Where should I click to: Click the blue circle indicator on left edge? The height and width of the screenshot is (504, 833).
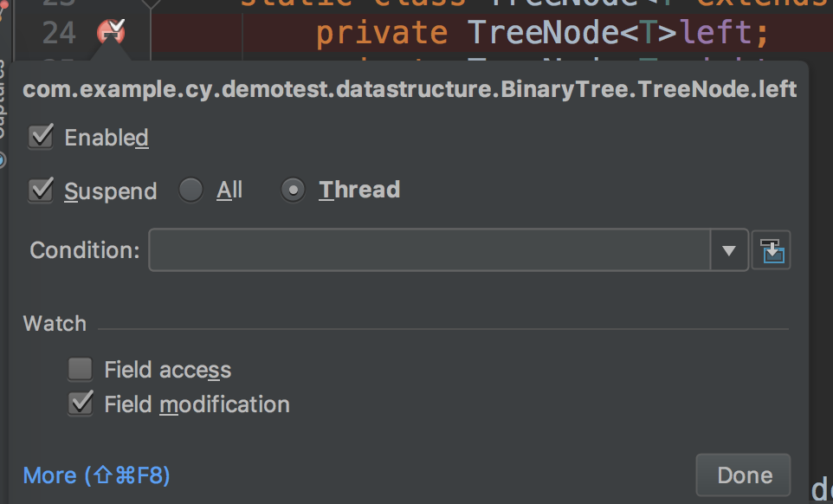3,159
